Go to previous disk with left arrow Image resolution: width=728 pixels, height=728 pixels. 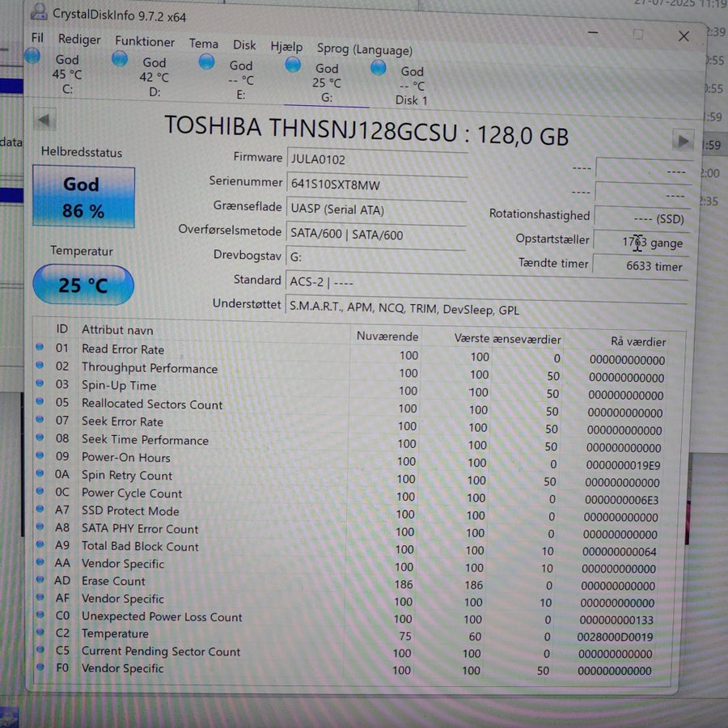tap(45, 121)
